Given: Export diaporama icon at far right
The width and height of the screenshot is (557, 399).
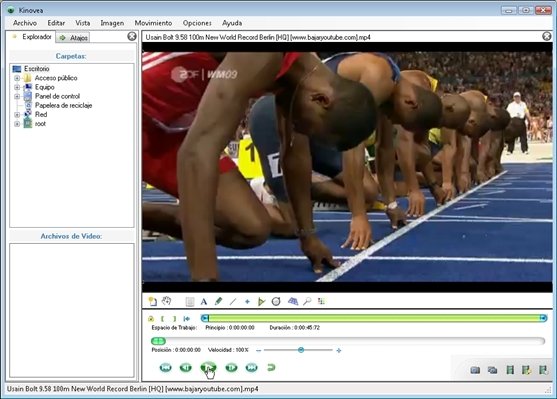Looking at the screenshot, I should tap(543, 370).
